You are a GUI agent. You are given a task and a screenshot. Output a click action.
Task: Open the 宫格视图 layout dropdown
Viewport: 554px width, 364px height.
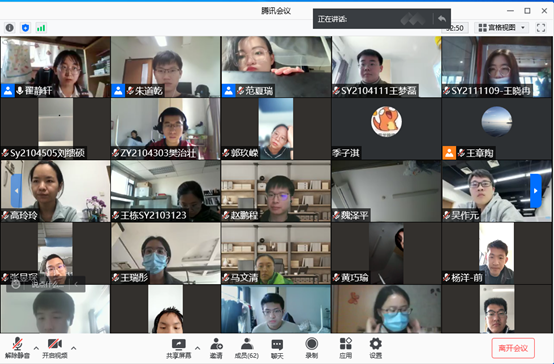point(501,28)
